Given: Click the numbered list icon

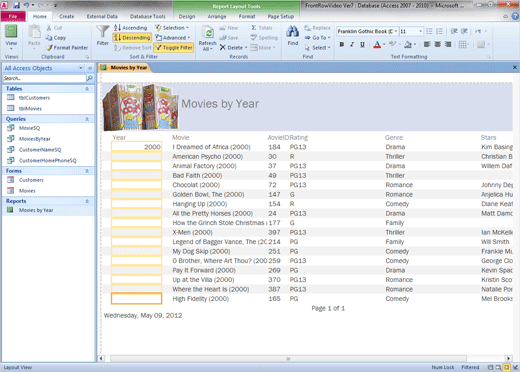Looking at the screenshot, I should [x=439, y=31].
